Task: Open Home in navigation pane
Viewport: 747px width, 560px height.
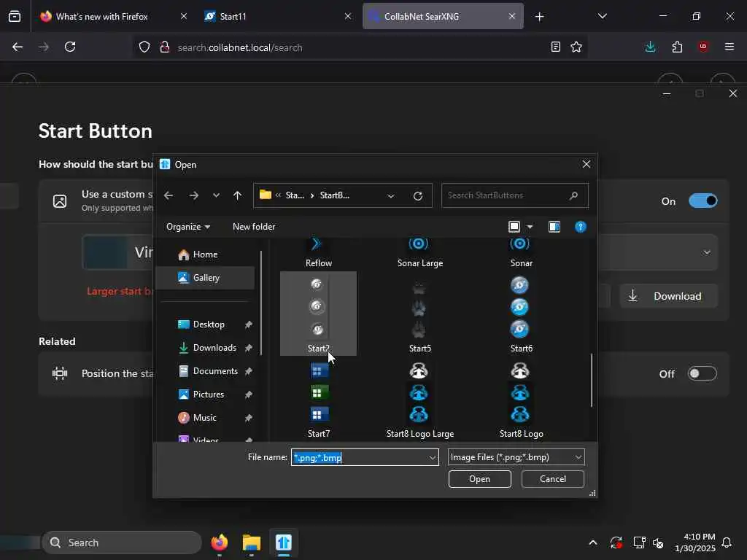Action: tap(205, 254)
